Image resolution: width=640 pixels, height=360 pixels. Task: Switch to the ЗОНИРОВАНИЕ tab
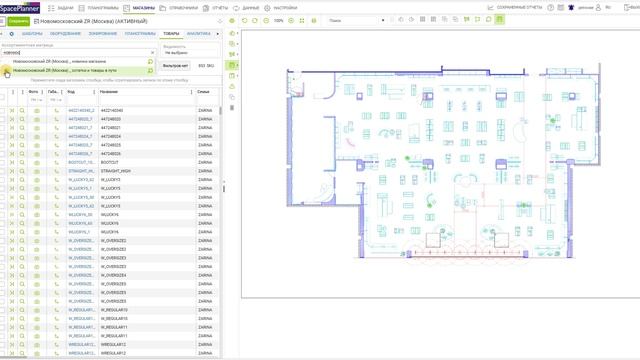(103, 33)
